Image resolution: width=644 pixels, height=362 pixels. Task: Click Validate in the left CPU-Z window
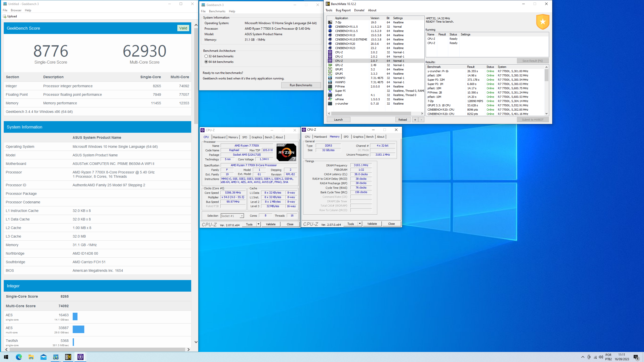click(x=271, y=224)
